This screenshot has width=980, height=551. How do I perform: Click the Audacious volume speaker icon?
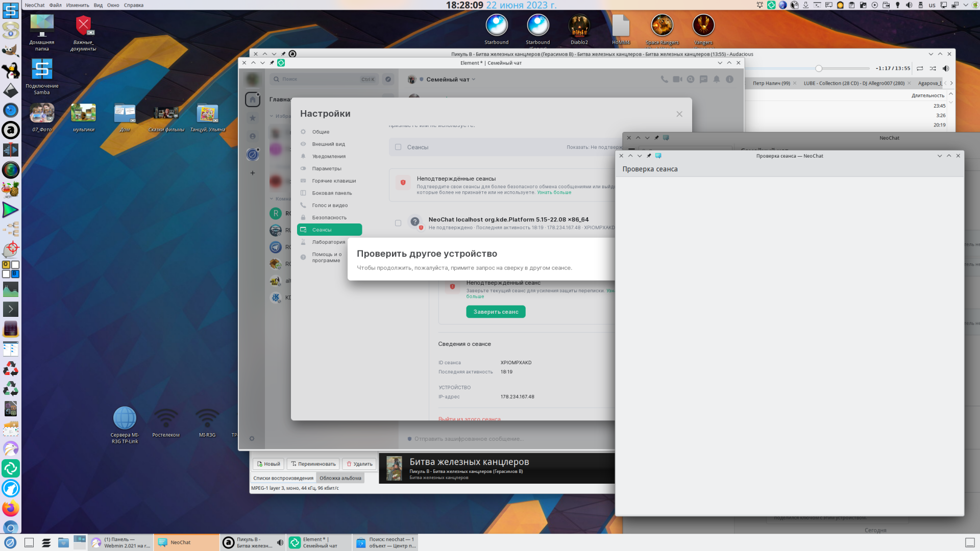pos(946,68)
